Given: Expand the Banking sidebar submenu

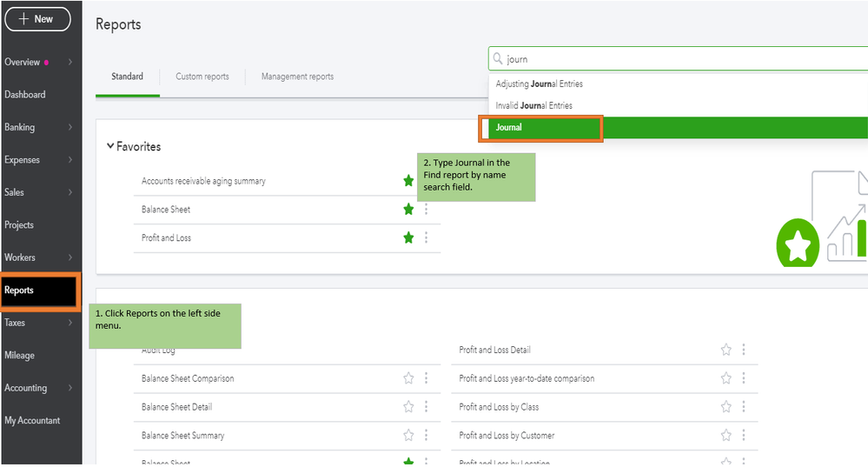Looking at the screenshot, I should 70,127.
